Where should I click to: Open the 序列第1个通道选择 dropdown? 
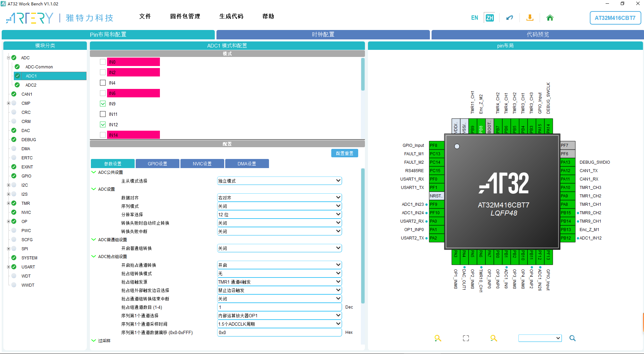(x=279, y=316)
